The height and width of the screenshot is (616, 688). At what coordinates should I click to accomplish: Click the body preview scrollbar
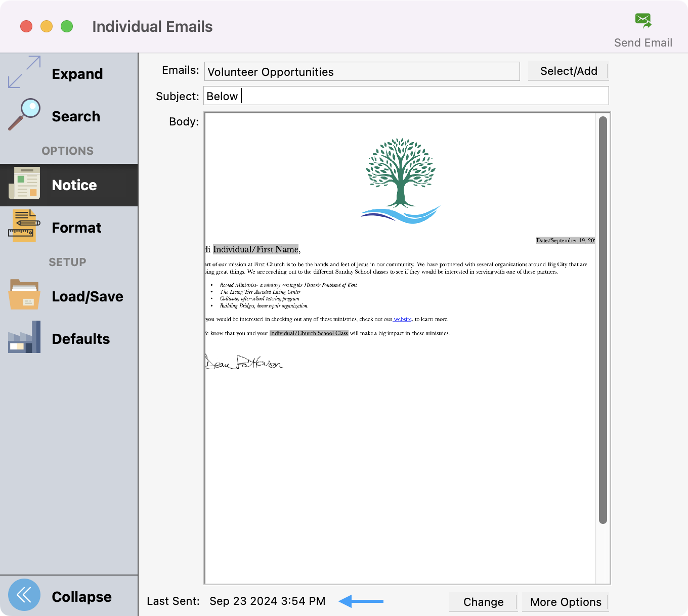point(603,320)
